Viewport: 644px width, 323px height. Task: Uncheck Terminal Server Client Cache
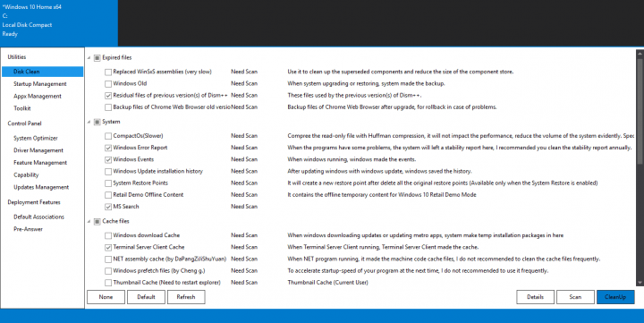click(x=108, y=247)
